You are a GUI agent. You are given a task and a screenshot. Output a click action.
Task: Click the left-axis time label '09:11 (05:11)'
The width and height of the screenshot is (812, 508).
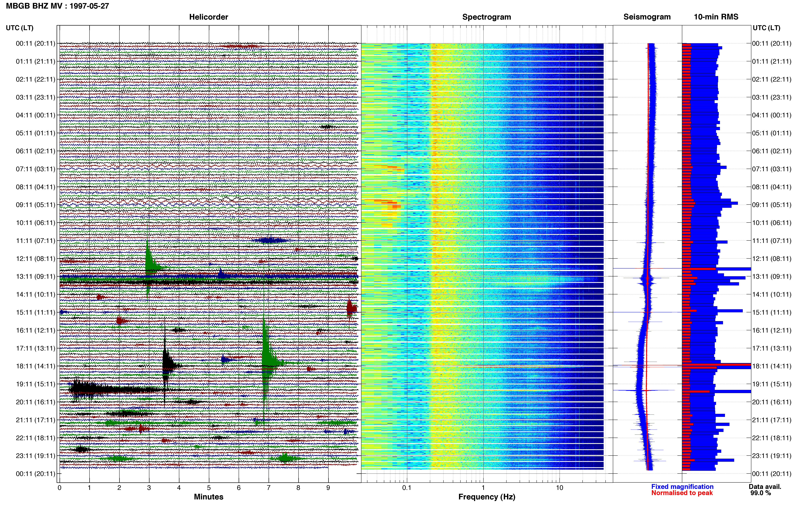[35, 205]
